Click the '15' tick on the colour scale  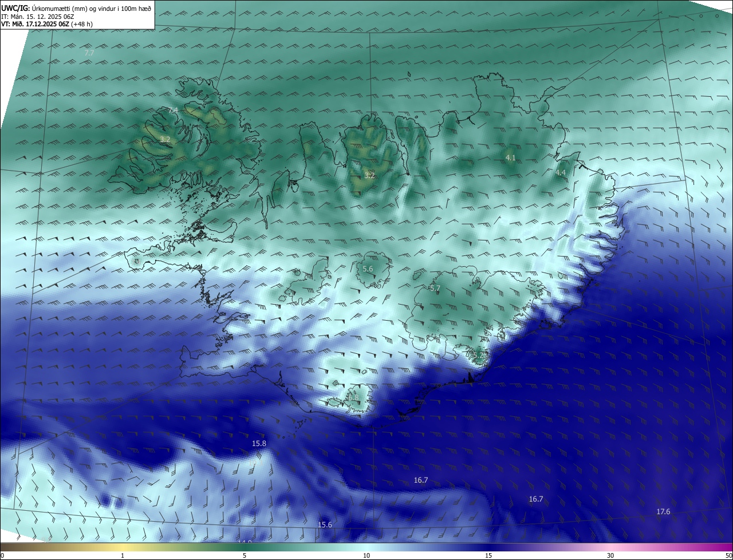[488, 555]
